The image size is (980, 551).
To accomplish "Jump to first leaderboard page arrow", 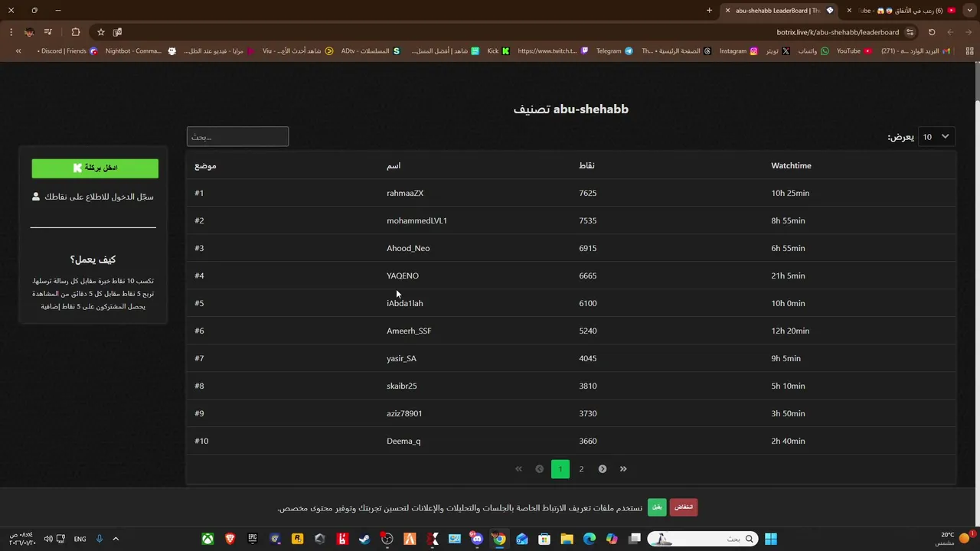I will click(x=518, y=469).
